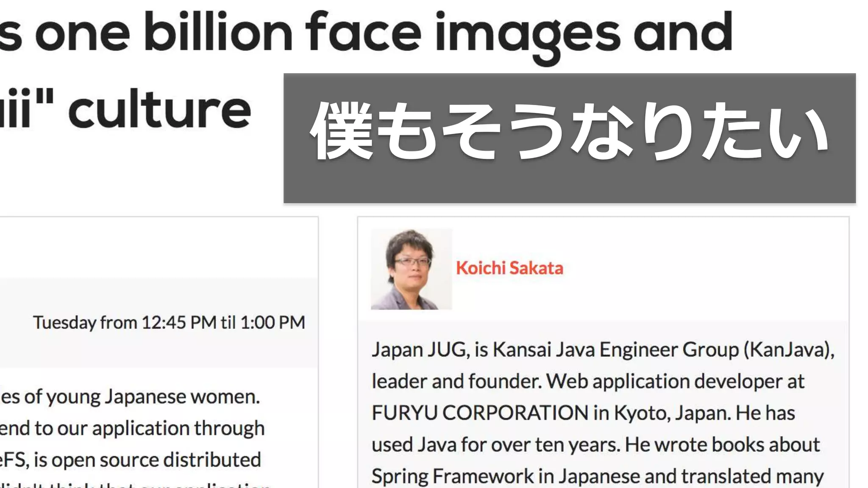Click the 'Tuesday from 12:45 PM til 1:00 PM' schedule text
This screenshot has height=488, width=868.
pyautogui.click(x=169, y=323)
